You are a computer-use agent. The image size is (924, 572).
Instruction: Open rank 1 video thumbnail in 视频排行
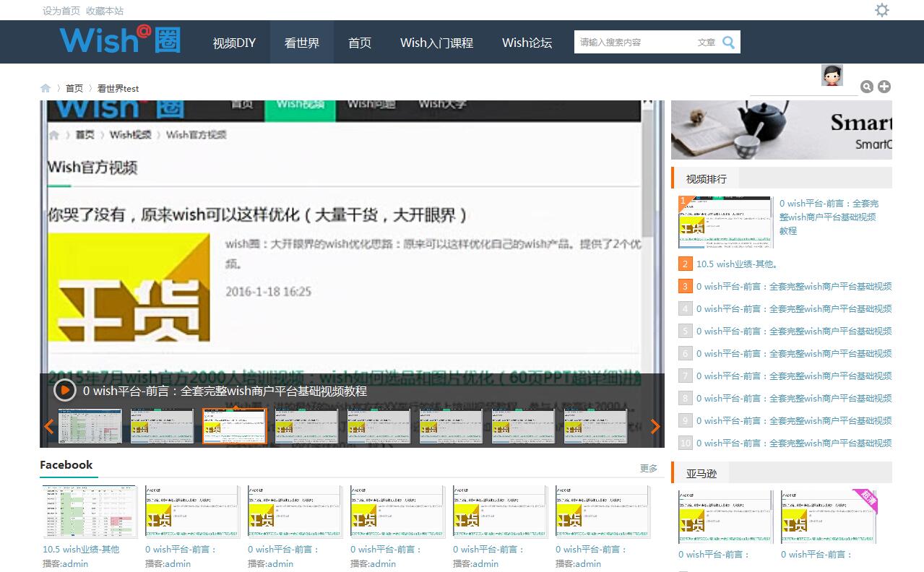click(x=725, y=222)
